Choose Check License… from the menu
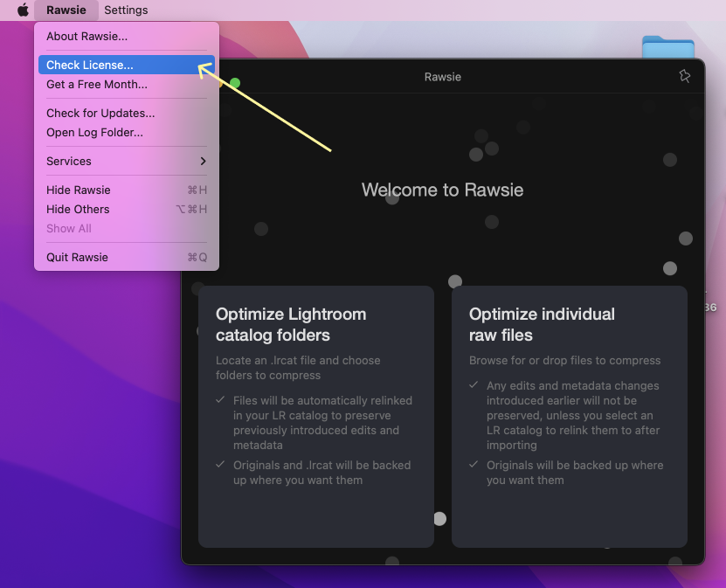 [127, 65]
